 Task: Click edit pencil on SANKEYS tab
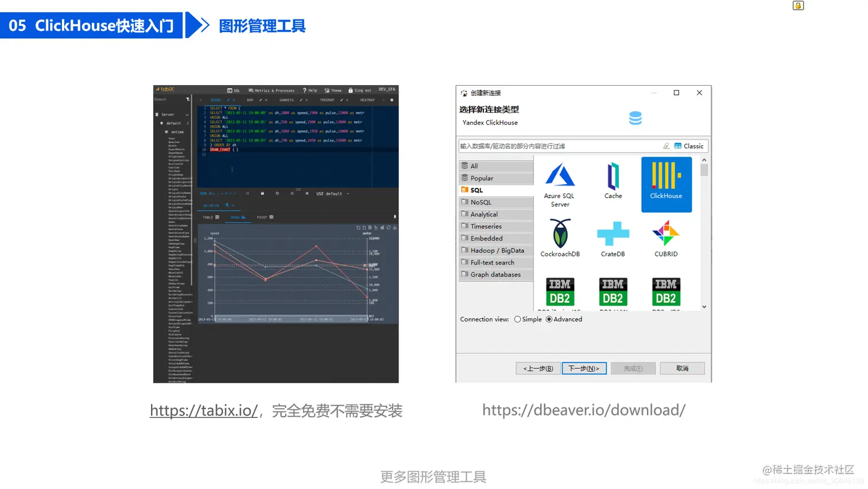point(301,100)
